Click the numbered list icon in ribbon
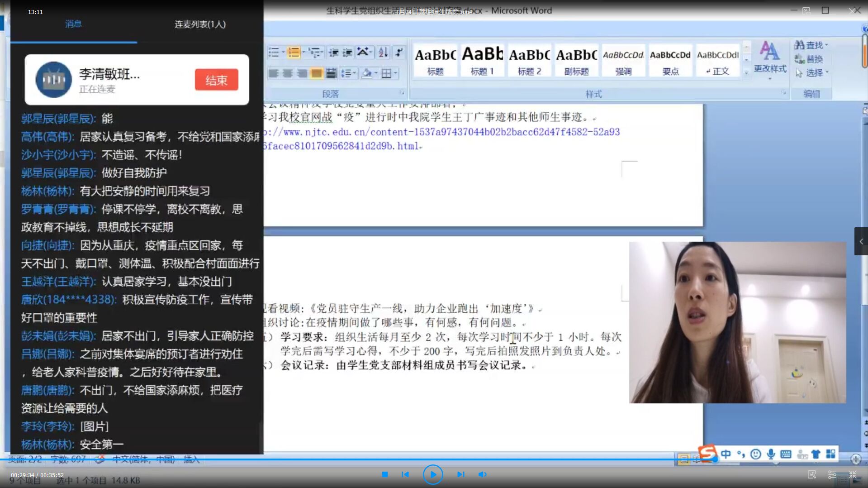868x488 pixels. (294, 53)
